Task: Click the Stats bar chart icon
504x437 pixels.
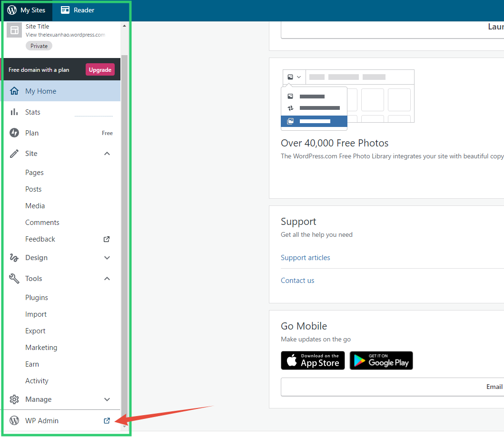Action: point(14,112)
